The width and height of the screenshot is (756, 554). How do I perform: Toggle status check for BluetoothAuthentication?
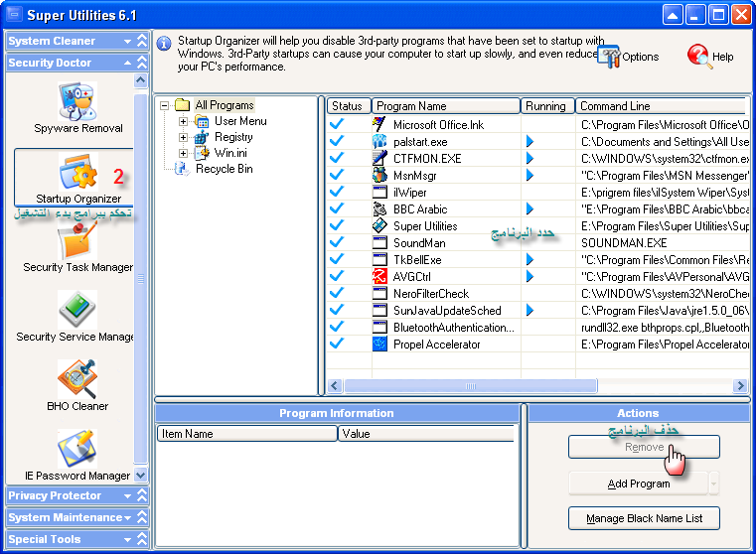coord(337,327)
